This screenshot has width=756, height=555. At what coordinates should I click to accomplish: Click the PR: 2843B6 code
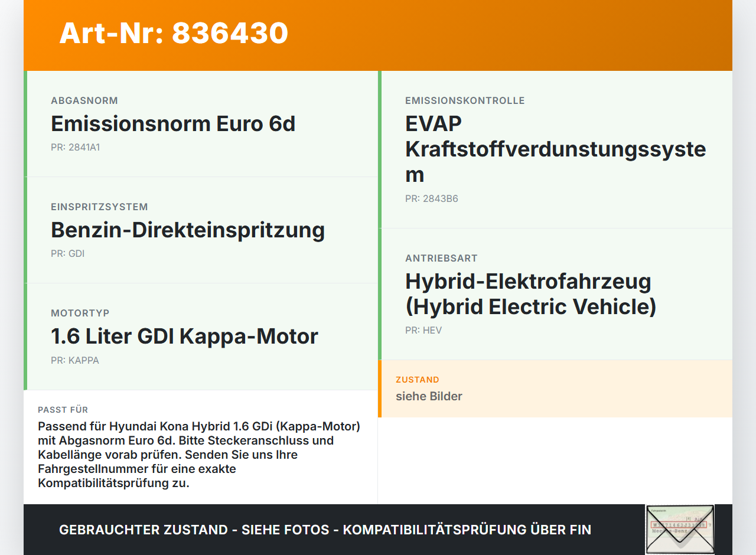[432, 199]
